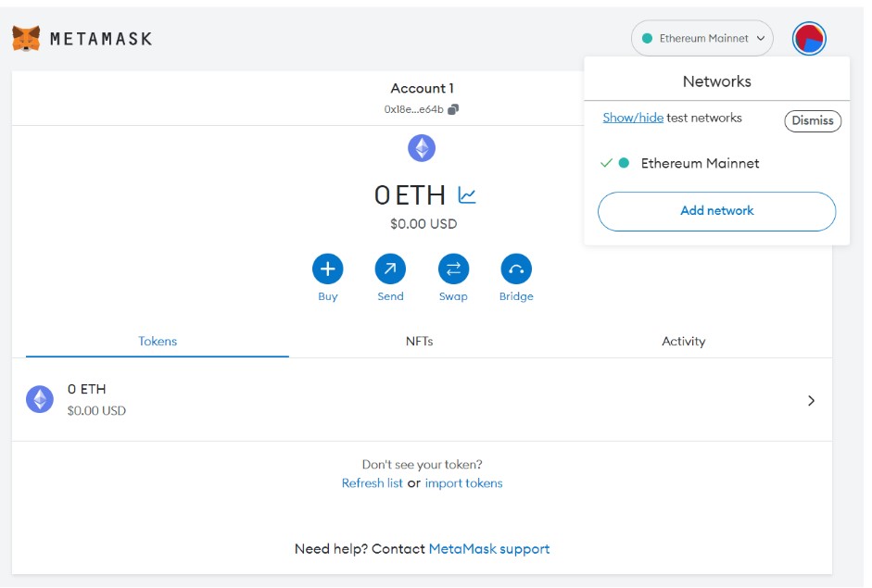Click the Swap label

coord(453,297)
